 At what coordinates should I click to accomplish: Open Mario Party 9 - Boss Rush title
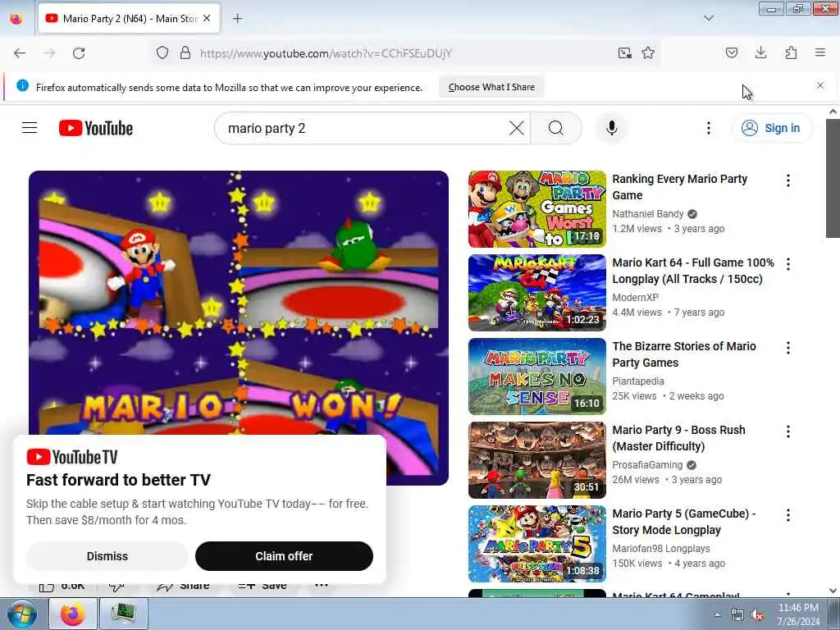coord(678,438)
